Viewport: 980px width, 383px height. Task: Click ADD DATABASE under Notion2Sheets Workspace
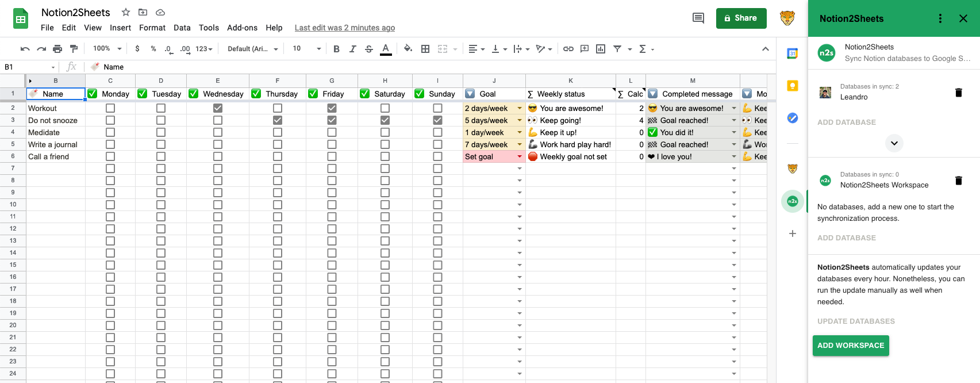click(847, 238)
